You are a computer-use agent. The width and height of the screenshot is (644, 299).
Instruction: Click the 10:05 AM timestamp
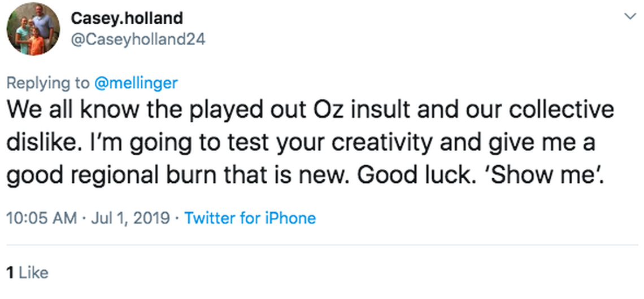[x=41, y=218]
